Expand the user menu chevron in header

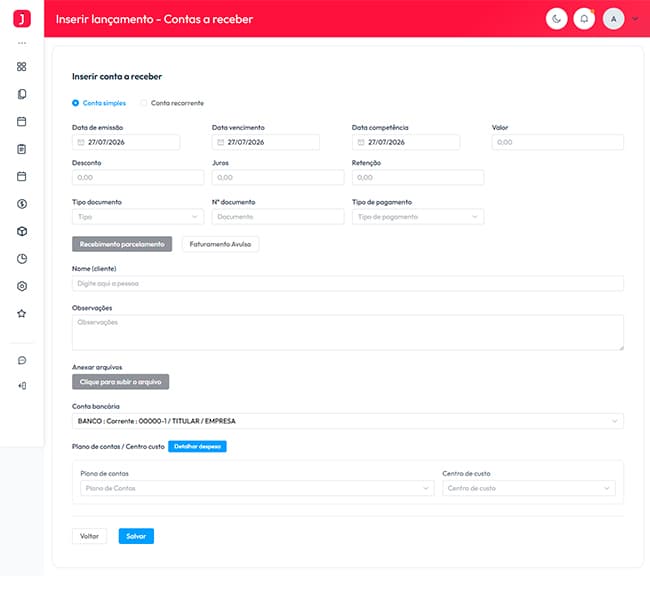(x=635, y=19)
